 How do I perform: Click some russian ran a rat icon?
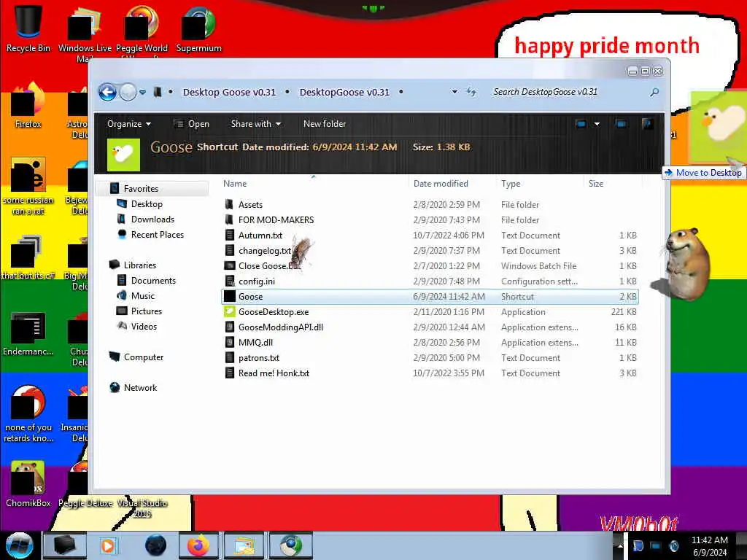pyautogui.click(x=28, y=186)
